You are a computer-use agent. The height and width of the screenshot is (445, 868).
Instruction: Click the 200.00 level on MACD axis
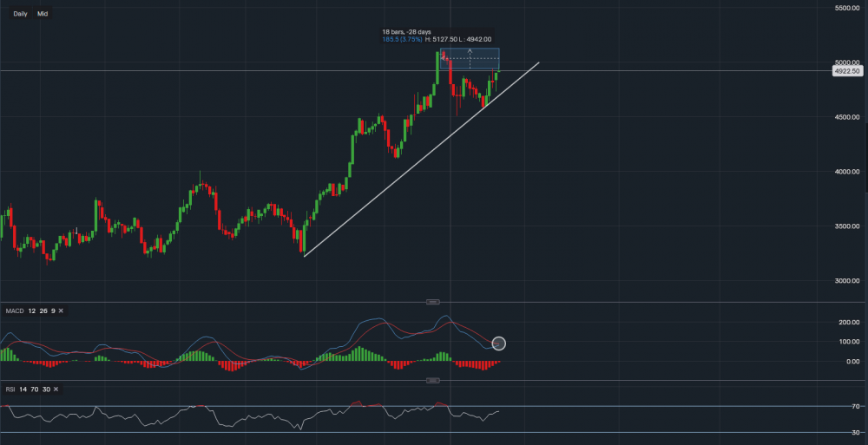point(848,322)
